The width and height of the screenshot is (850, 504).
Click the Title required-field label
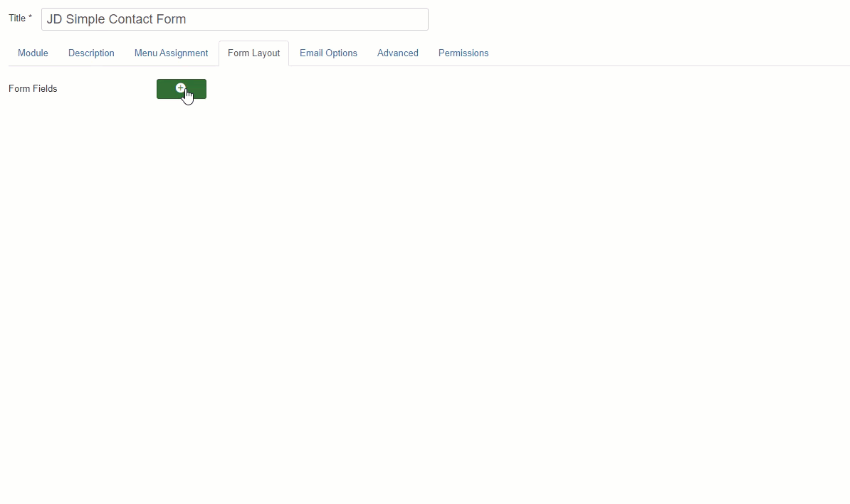(x=20, y=18)
